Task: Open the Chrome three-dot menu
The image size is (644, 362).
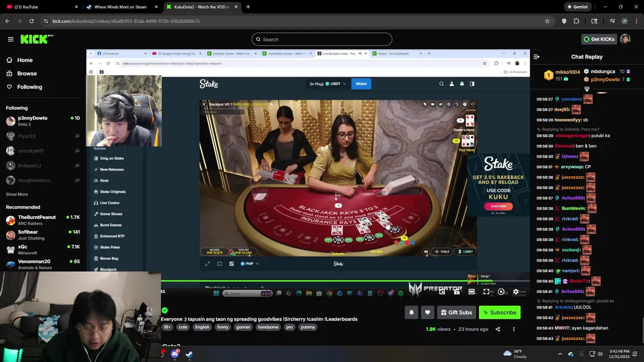Action: click(636, 21)
